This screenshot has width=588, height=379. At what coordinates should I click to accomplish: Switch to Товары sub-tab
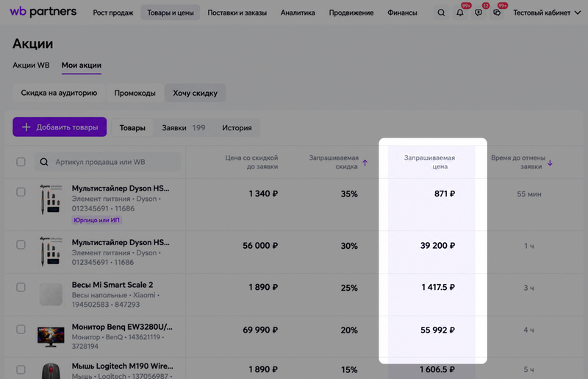[132, 128]
